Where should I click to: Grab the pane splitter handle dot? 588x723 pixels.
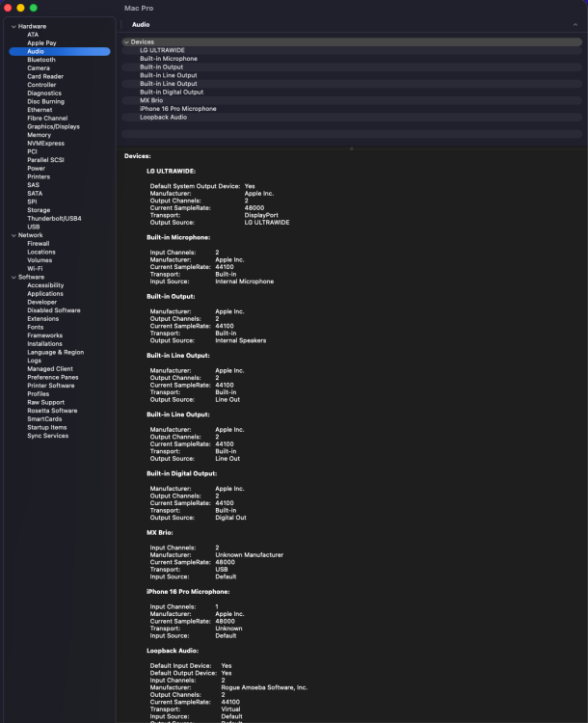coord(352,148)
